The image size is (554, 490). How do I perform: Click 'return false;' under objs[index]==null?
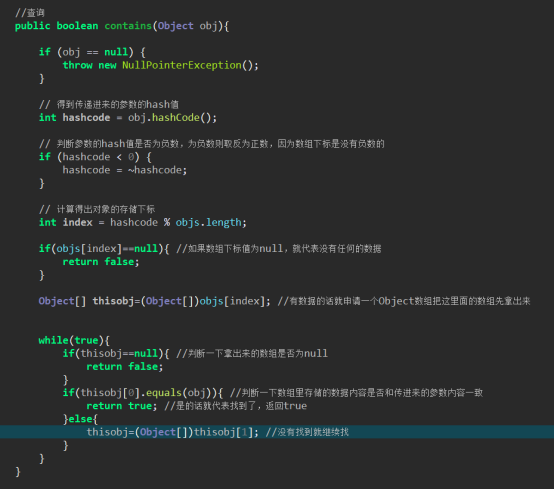[101, 261]
